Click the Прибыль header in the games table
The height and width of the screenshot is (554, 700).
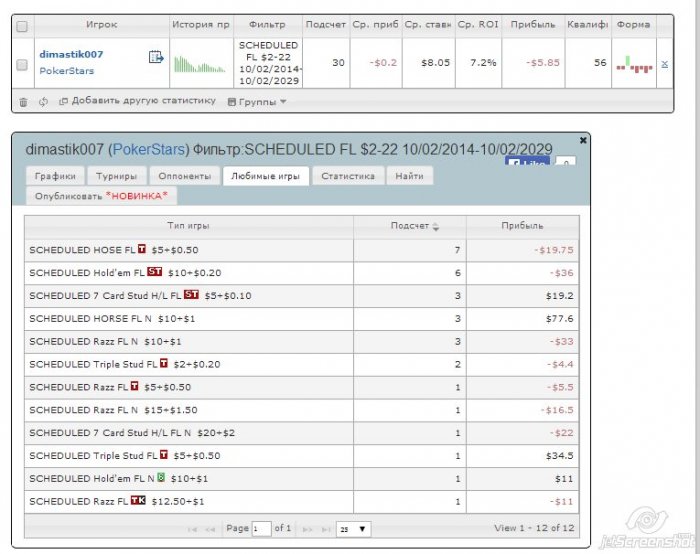[x=522, y=226]
